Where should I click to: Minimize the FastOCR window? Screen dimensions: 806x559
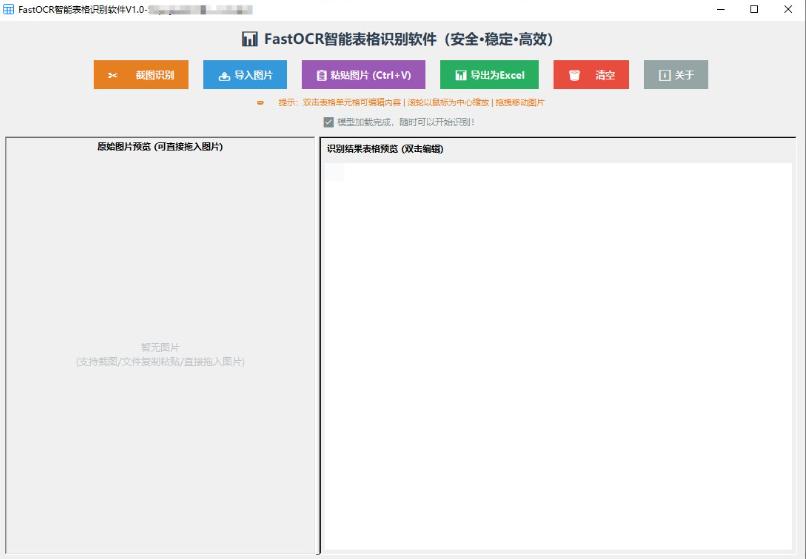(721, 9)
